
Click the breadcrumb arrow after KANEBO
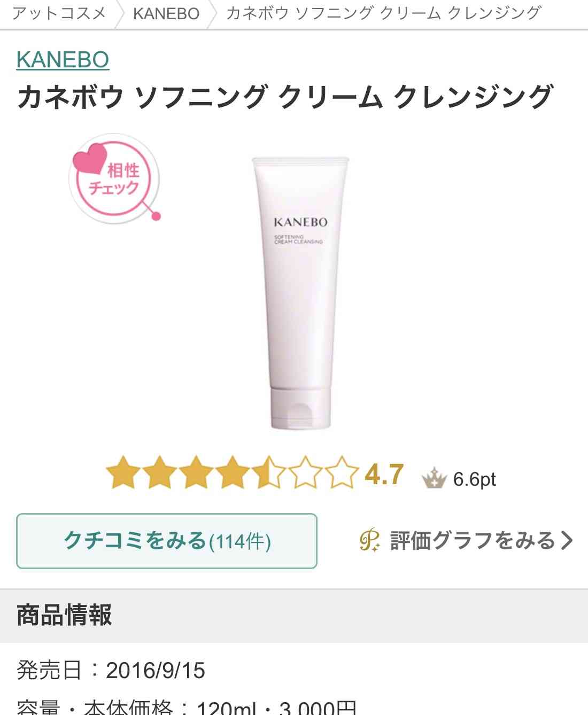pyautogui.click(x=213, y=14)
